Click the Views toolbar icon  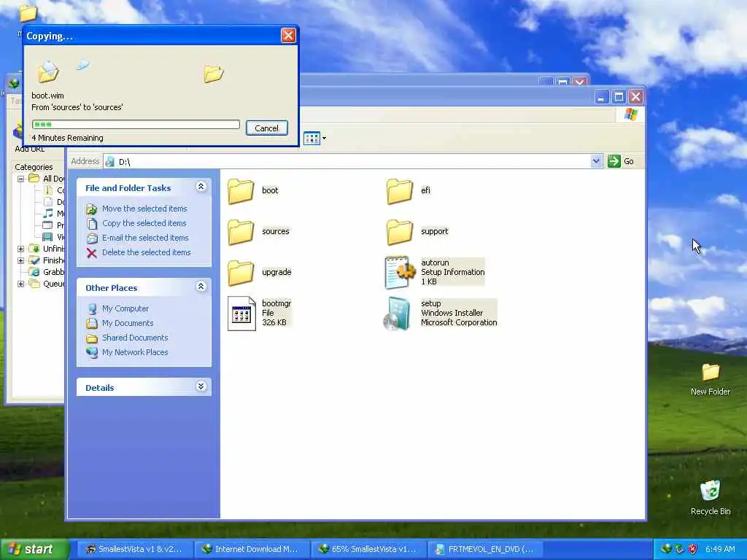[311, 139]
